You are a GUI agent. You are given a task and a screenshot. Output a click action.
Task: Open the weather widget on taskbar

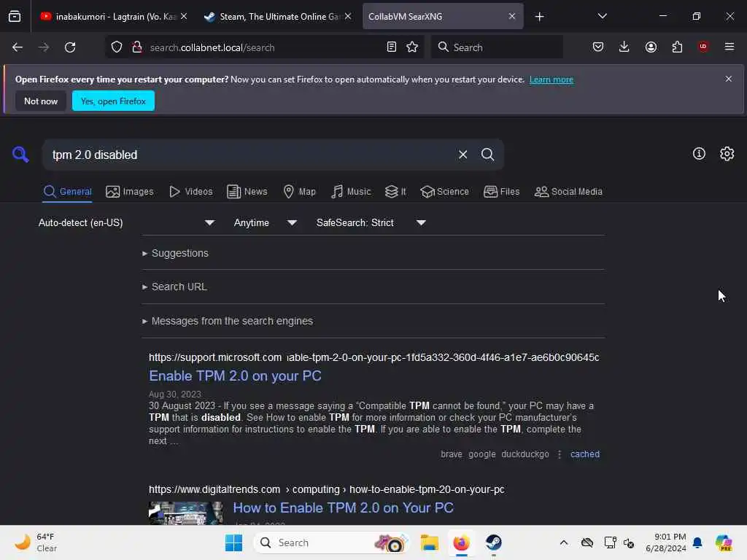(36, 542)
